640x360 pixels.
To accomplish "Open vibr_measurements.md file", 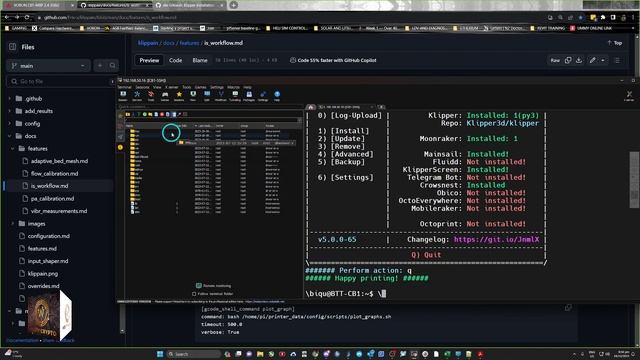I will tap(59, 211).
